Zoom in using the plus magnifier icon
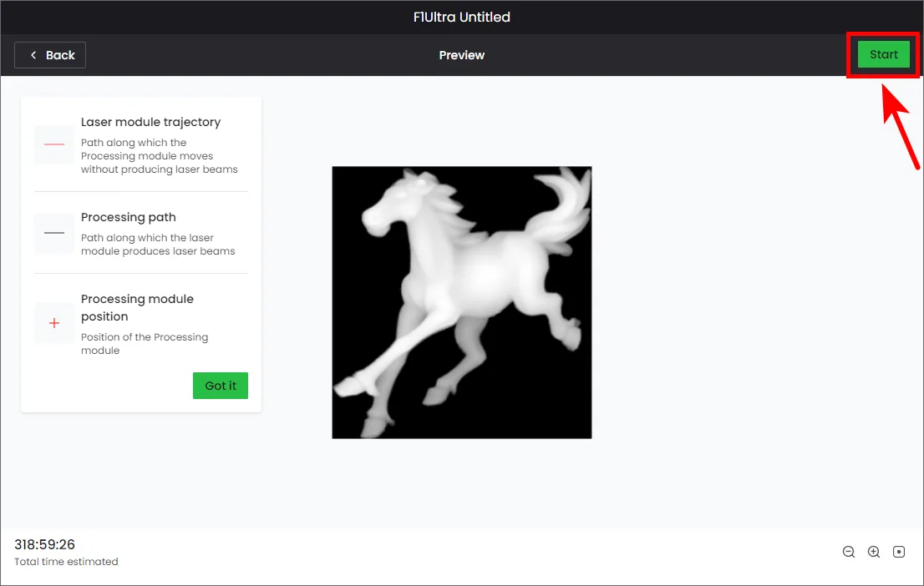The height and width of the screenshot is (586, 924). (874, 552)
